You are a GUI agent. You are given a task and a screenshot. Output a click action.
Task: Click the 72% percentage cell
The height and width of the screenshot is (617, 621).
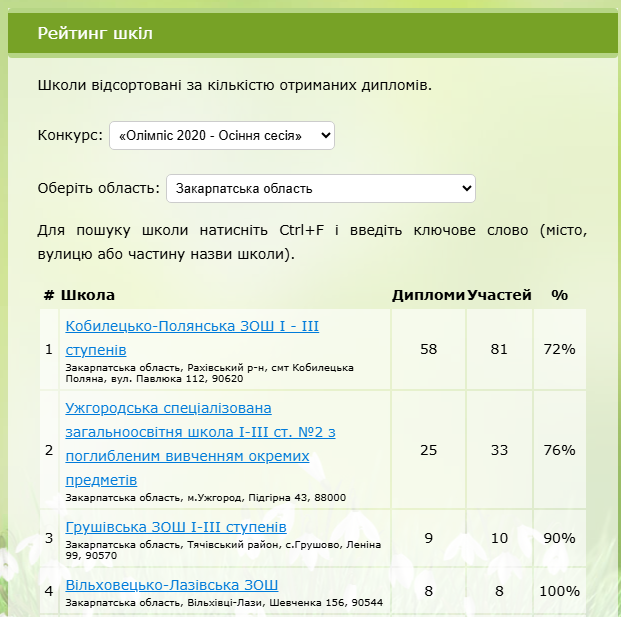(x=559, y=349)
